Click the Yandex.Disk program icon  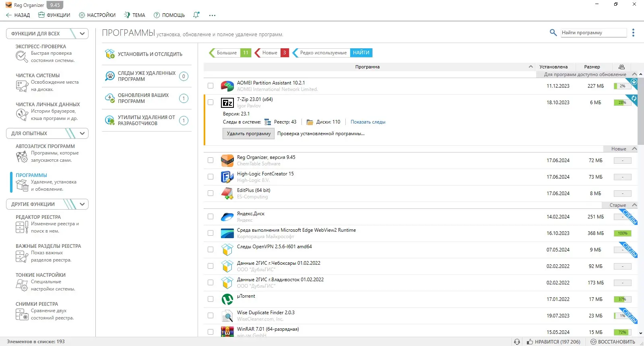tap(227, 217)
